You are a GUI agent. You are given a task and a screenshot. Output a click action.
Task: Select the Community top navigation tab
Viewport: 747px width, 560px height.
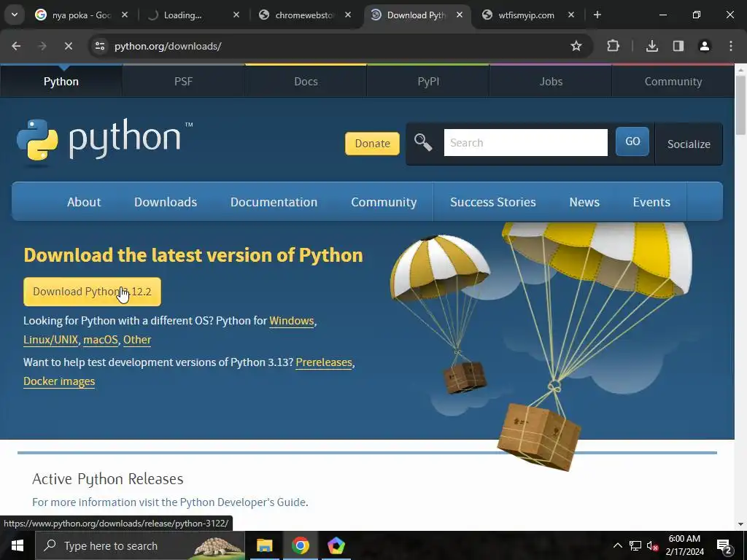673,82
